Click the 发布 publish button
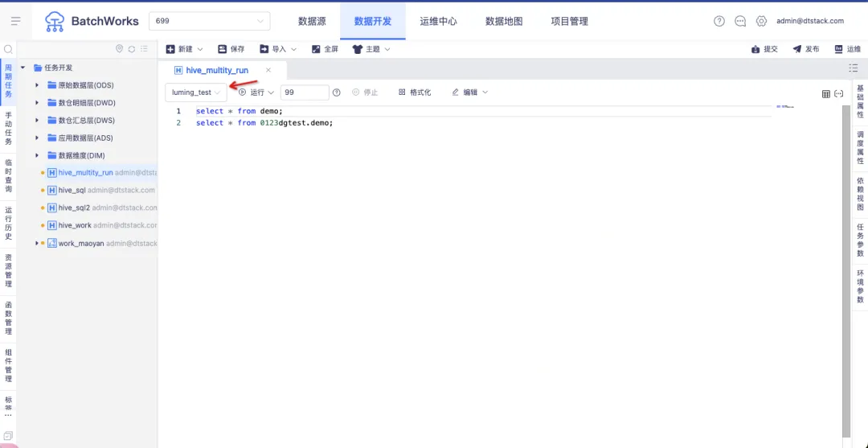Image resolution: width=868 pixels, height=448 pixels. point(806,49)
